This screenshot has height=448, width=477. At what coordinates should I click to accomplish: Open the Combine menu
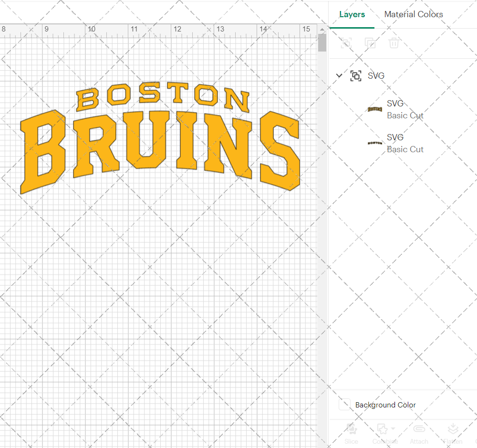click(x=385, y=433)
